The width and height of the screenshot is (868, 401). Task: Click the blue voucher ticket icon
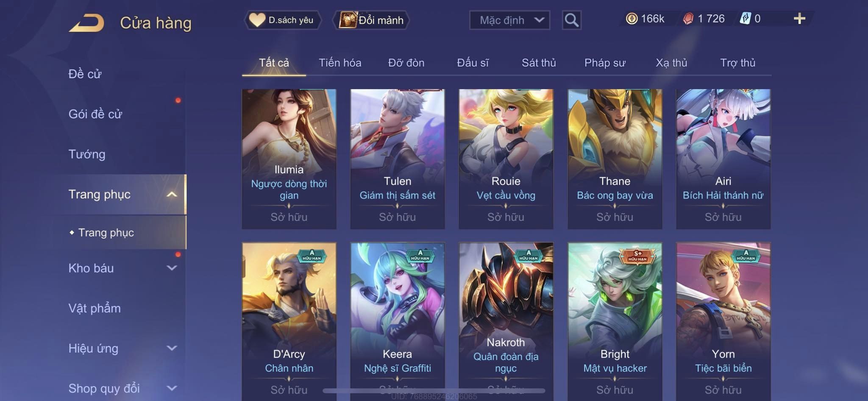pos(745,19)
